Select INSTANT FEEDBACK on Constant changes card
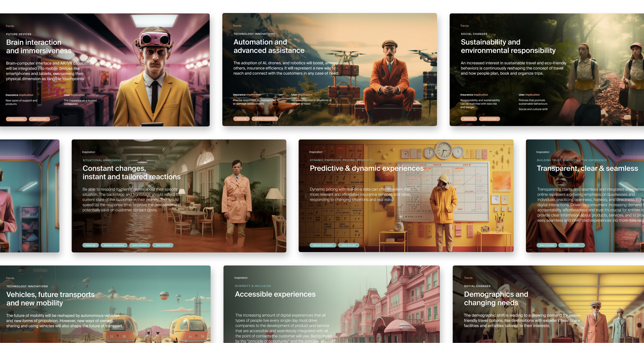The height and width of the screenshot is (343, 644). [x=113, y=245]
